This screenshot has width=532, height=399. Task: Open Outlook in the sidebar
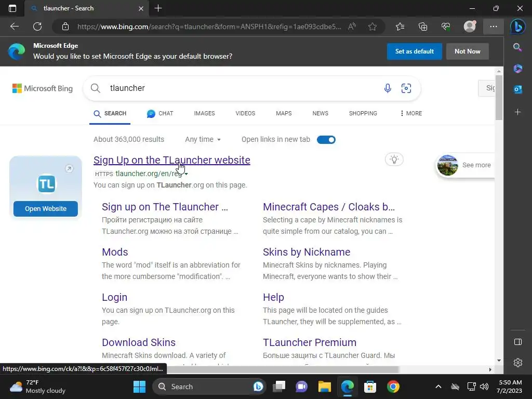pos(518,89)
